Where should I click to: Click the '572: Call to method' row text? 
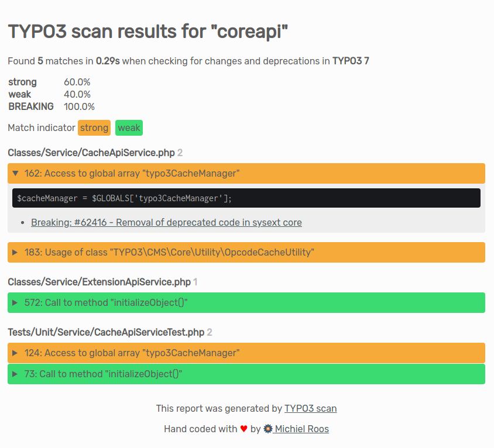coord(106,302)
